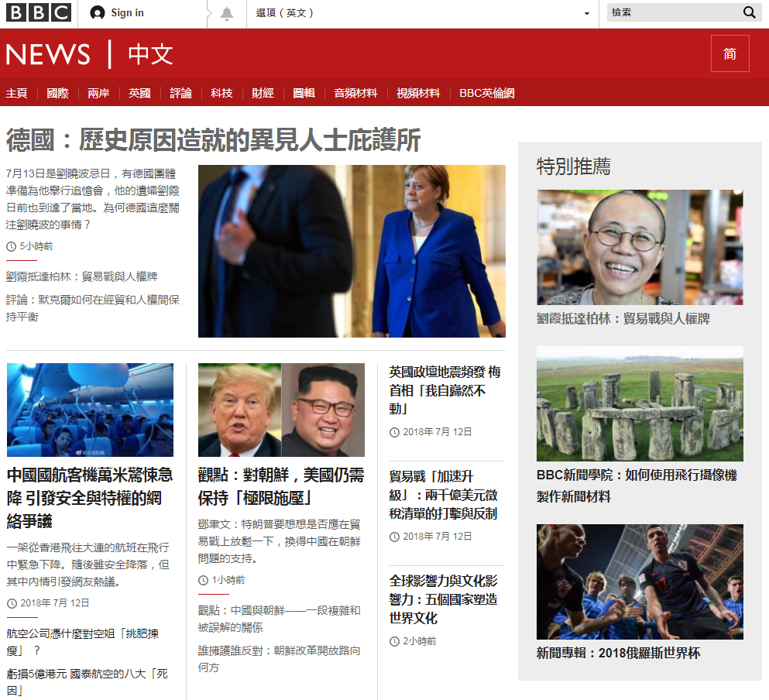769x700 pixels.
Task: Open the 國際 navigation tab
Action: point(57,93)
